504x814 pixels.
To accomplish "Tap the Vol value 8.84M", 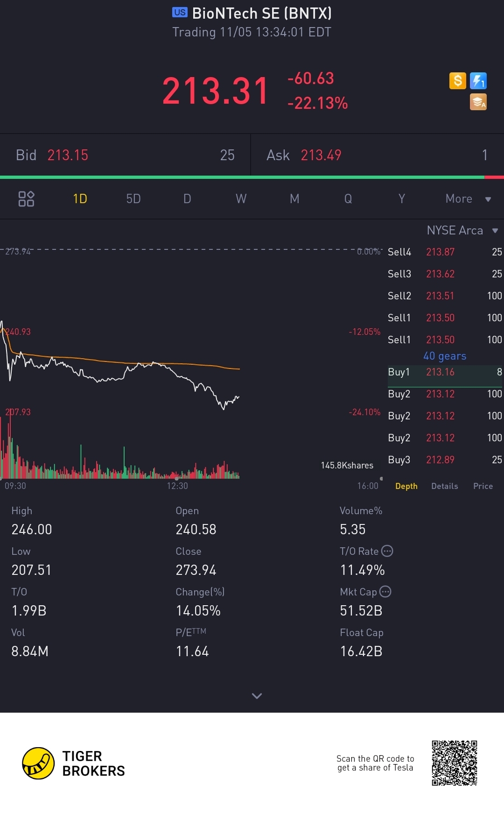I will (30, 651).
